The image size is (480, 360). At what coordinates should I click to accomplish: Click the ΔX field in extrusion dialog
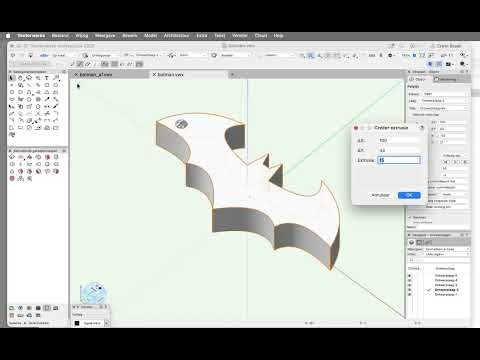click(x=399, y=141)
